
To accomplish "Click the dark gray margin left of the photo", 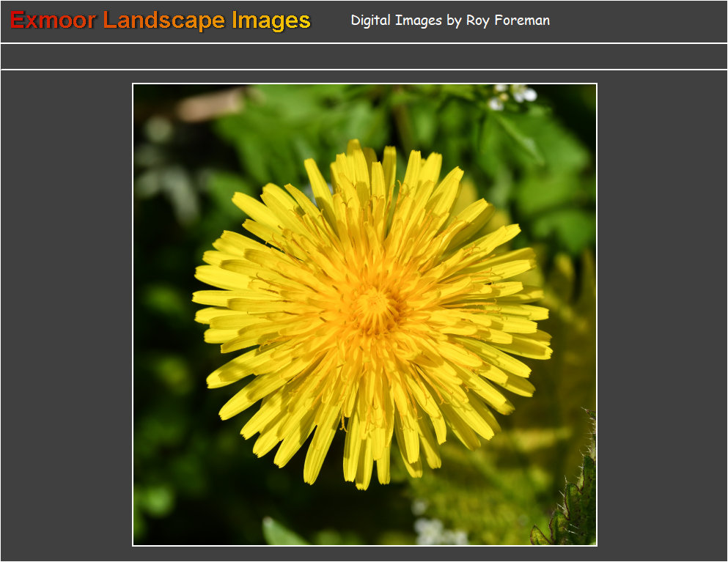I will pyautogui.click(x=66, y=315).
